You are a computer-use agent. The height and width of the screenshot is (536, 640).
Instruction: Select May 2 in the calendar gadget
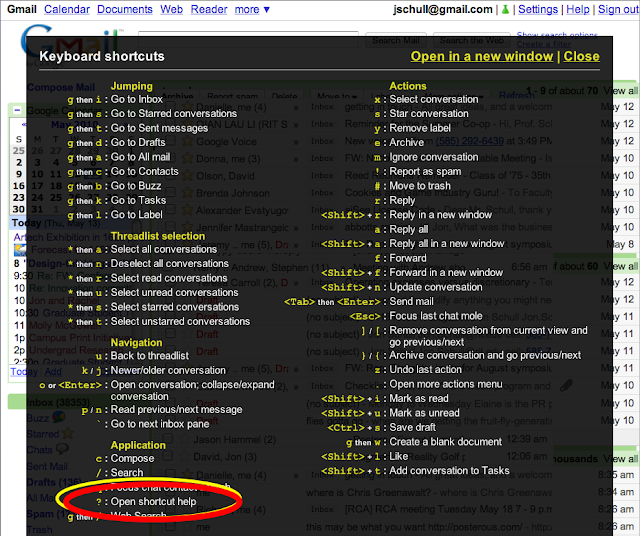19,162
